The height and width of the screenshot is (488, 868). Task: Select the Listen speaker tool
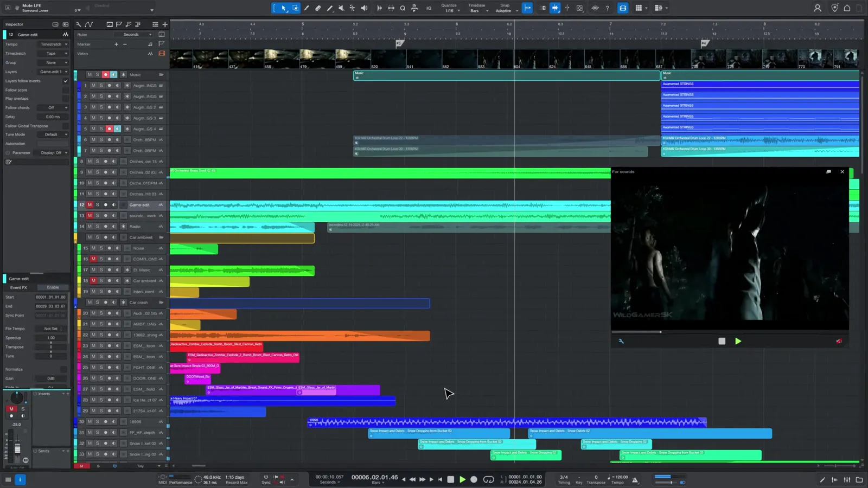[x=364, y=8]
